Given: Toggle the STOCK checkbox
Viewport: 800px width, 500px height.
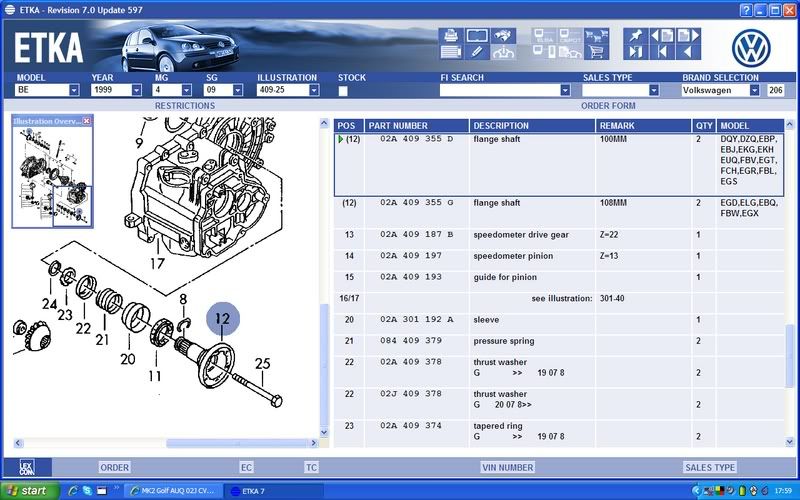Looking at the screenshot, I should (x=343, y=91).
